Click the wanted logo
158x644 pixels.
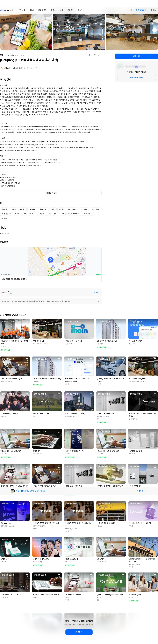tap(6, 10)
